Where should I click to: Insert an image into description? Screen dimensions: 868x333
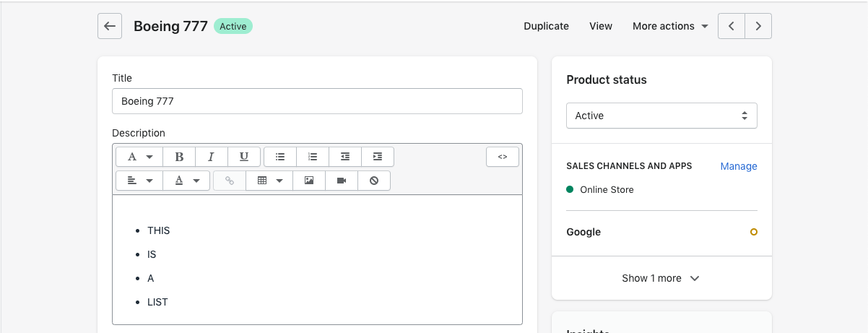coord(309,181)
